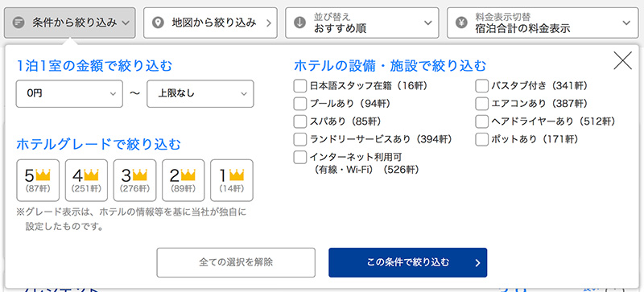
Task: Open the 地図から絞り込み tab
Action: coord(210,23)
